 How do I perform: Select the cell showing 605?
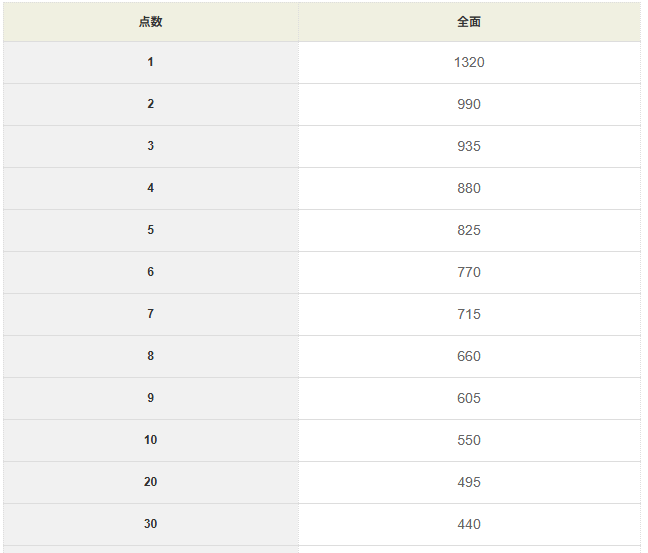[x=468, y=399]
